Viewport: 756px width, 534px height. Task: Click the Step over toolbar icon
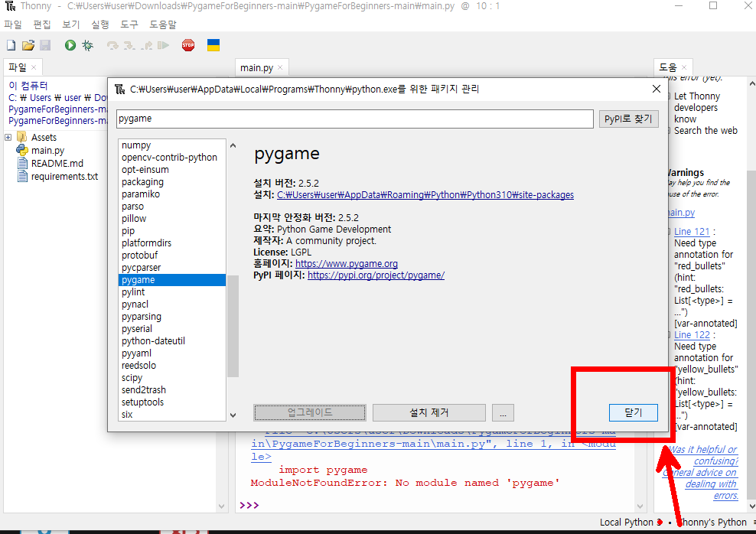coord(112,45)
